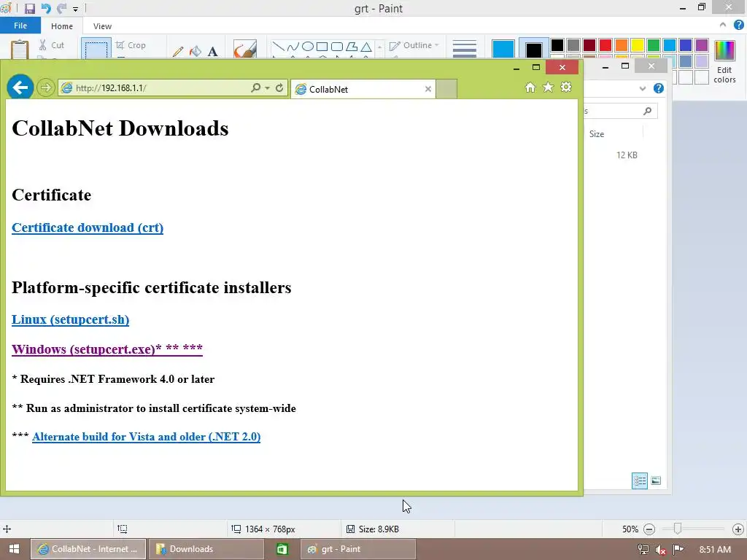Open Downloads window from the taskbar
747x560 pixels.
click(206, 549)
